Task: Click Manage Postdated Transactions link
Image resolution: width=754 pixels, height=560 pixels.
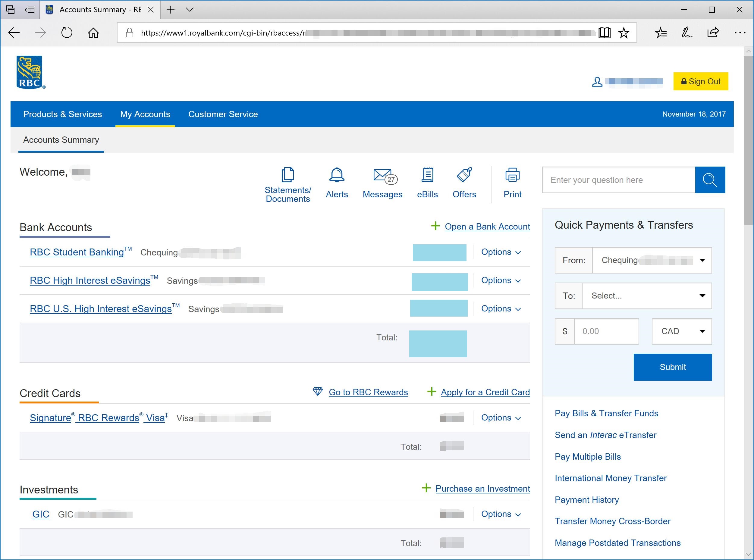Action: 617,543
